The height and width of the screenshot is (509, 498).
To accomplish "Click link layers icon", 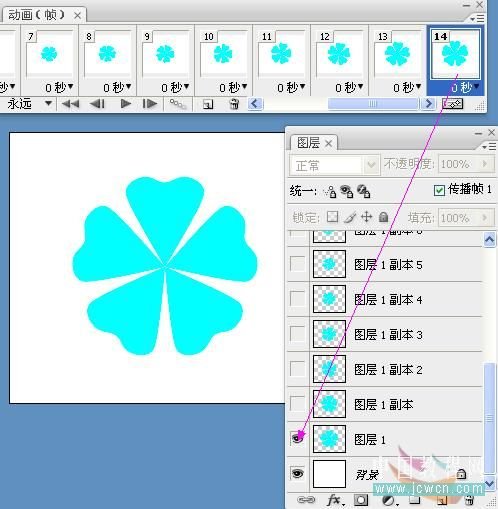I will pos(306,500).
